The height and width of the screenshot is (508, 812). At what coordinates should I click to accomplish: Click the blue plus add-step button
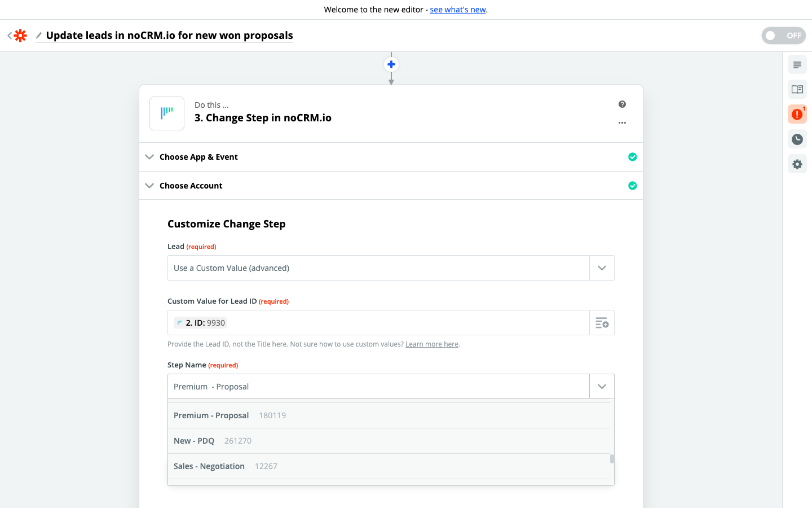coord(391,64)
